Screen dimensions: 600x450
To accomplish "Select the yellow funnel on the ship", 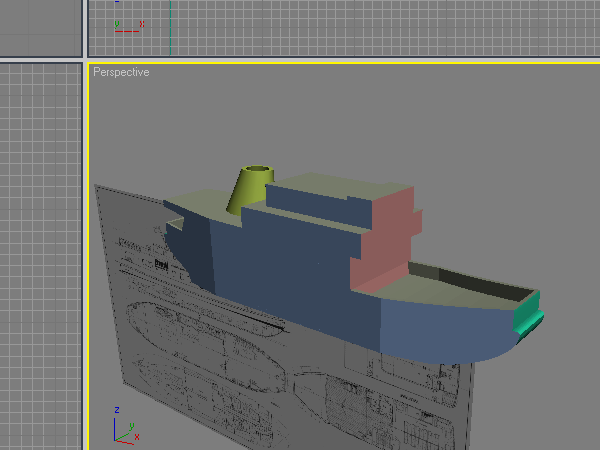I will coord(250,189).
